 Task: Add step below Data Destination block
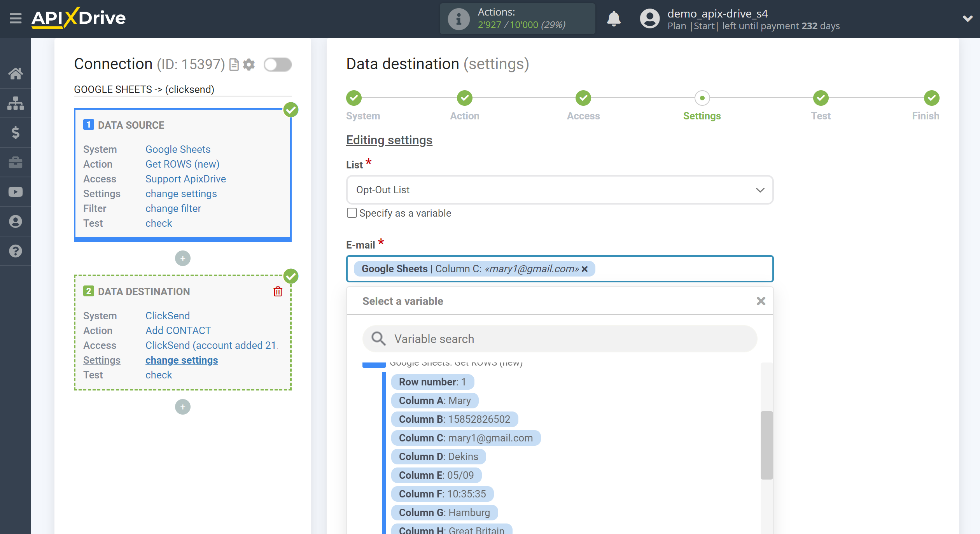pyautogui.click(x=183, y=407)
